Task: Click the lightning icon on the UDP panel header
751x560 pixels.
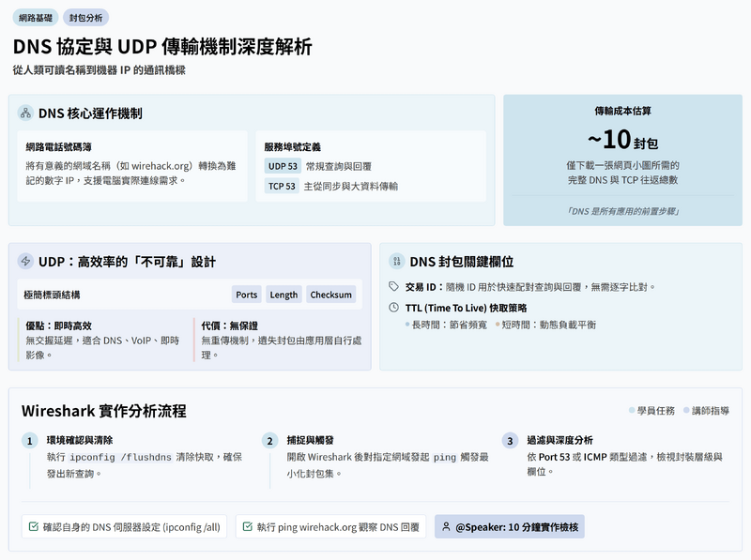Action: (x=25, y=259)
